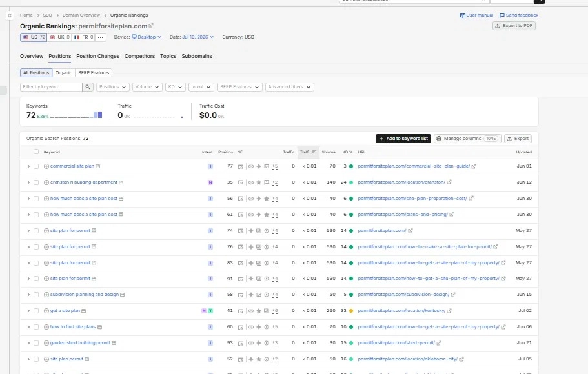Click the keyword filter search magnifier button

(87, 87)
